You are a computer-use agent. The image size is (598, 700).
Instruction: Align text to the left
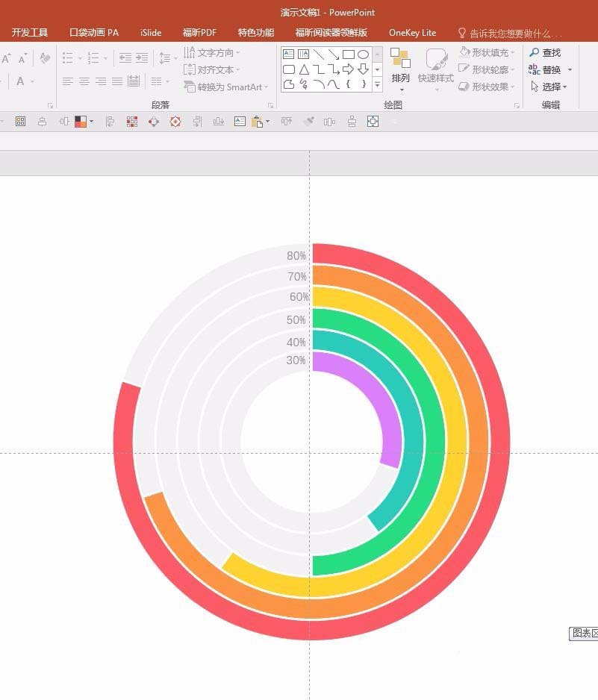tap(68, 81)
